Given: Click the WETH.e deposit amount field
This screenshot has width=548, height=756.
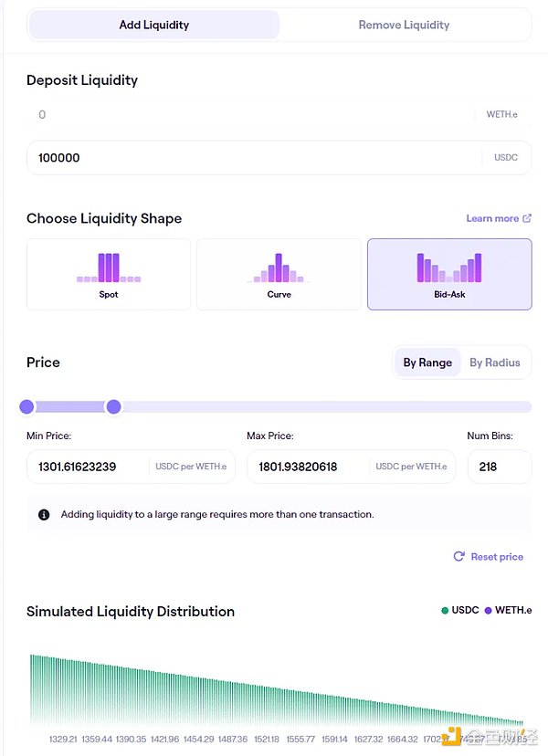Looking at the screenshot, I should coord(247,115).
